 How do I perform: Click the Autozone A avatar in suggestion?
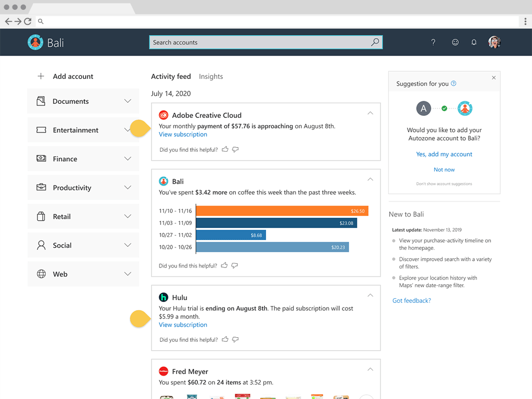click(x=423, y=109)
